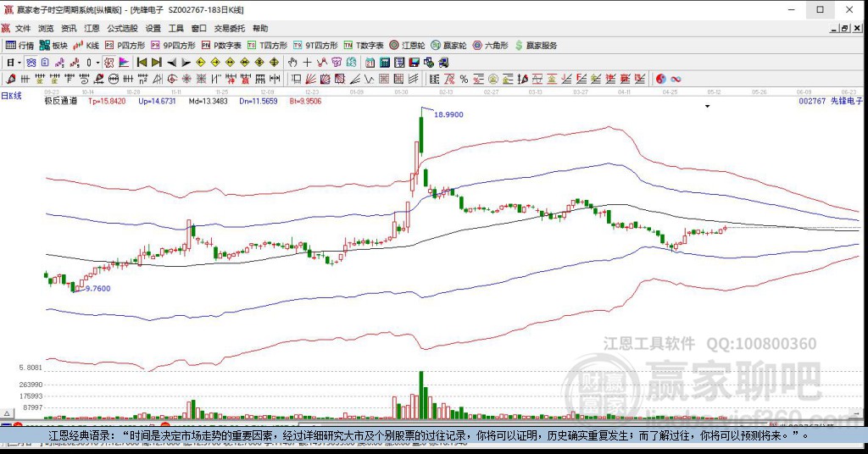Open 赢家服务 dollar-sign item
This screenshot has width=868, height=454.
pos(536,46)
